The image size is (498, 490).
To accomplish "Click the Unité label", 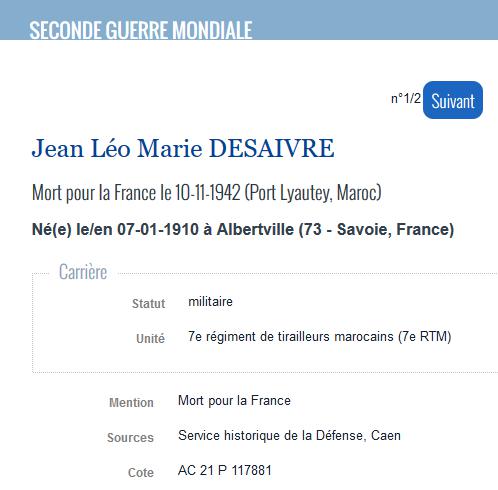I will click(x=150, y=338).
